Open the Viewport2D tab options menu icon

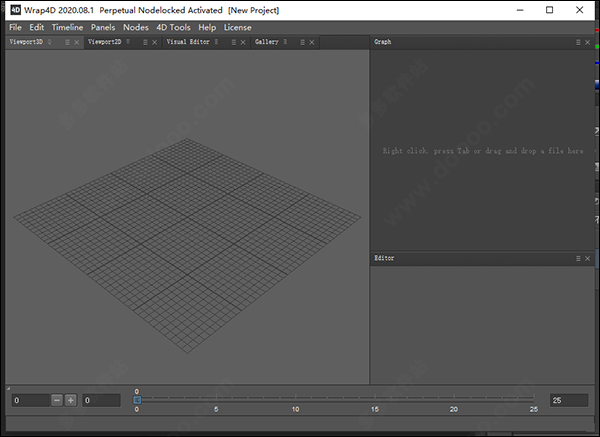pyautogui.click(x=145, y=42)
